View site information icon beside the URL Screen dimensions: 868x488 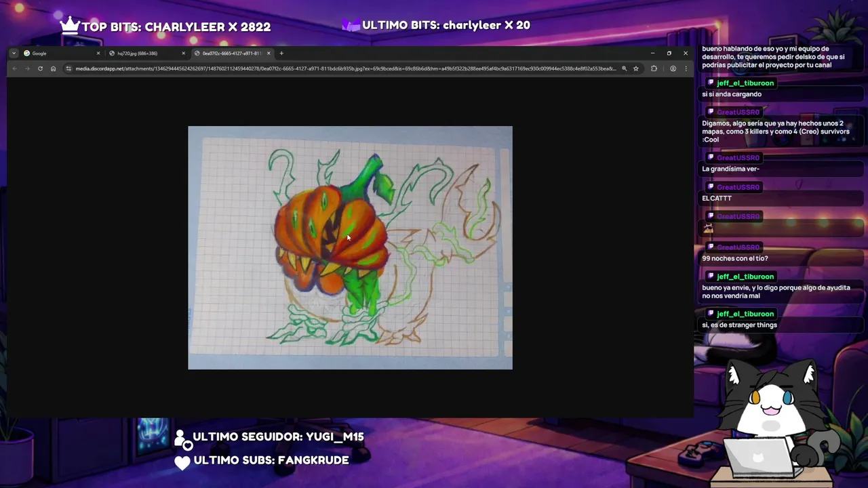coord(68,68)
